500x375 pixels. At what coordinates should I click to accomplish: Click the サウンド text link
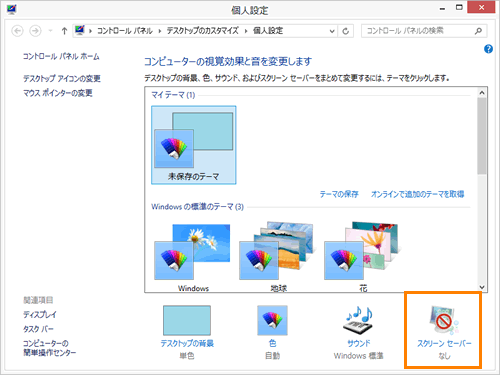pos(359,343)
